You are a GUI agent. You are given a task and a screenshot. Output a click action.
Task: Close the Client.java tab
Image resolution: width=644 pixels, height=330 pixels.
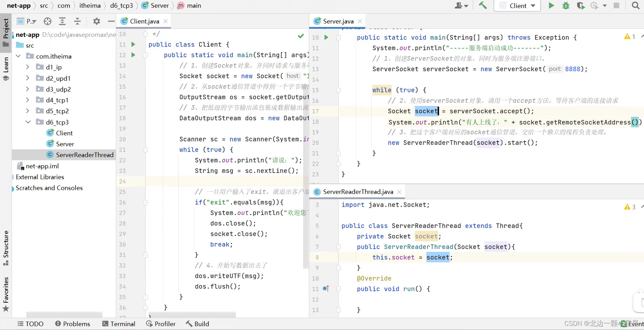(165, 21)
